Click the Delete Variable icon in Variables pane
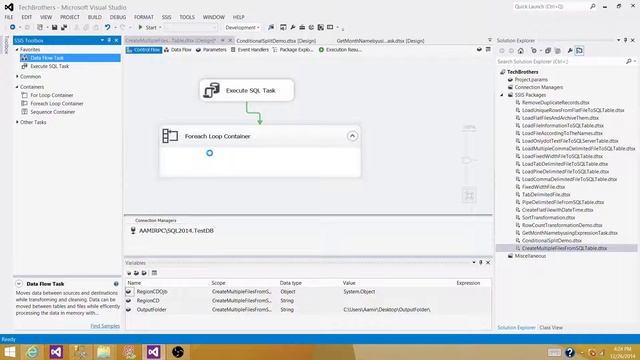The image size is (640, 360). 144,273
